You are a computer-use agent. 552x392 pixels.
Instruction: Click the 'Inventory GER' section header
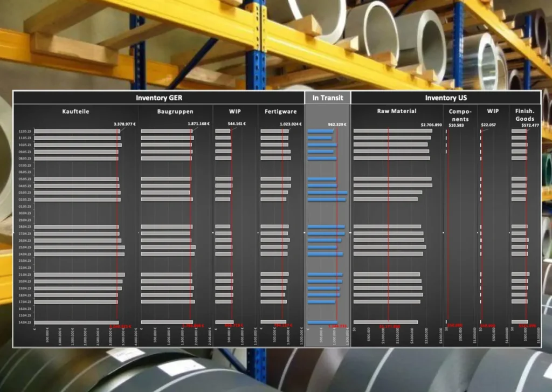(x=159, y=98)
